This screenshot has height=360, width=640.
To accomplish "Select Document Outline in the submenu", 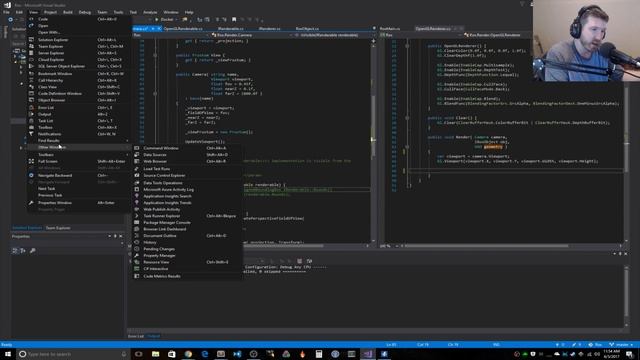I will click(x=187, y=236).
